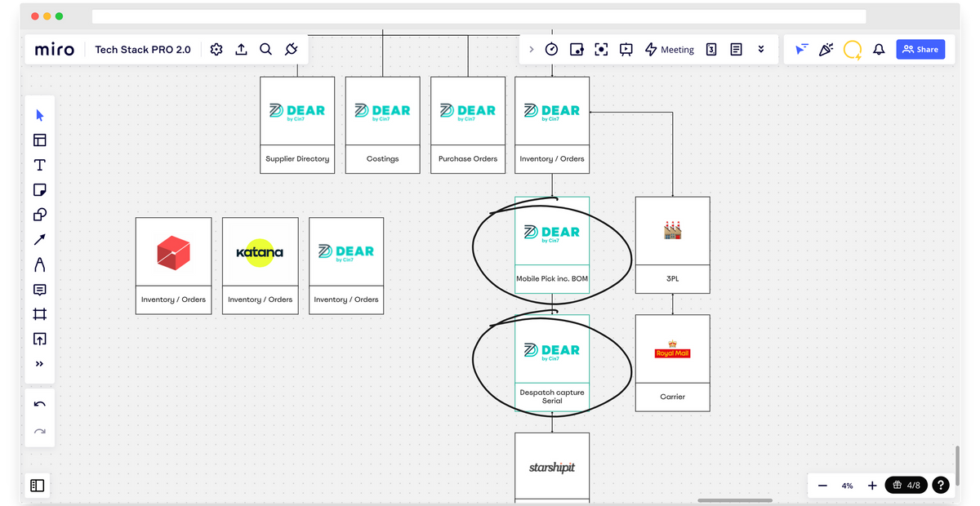Expand more tools in left toolbar
The height and width of the screenshot is (506, 980).
coord(39,364)
